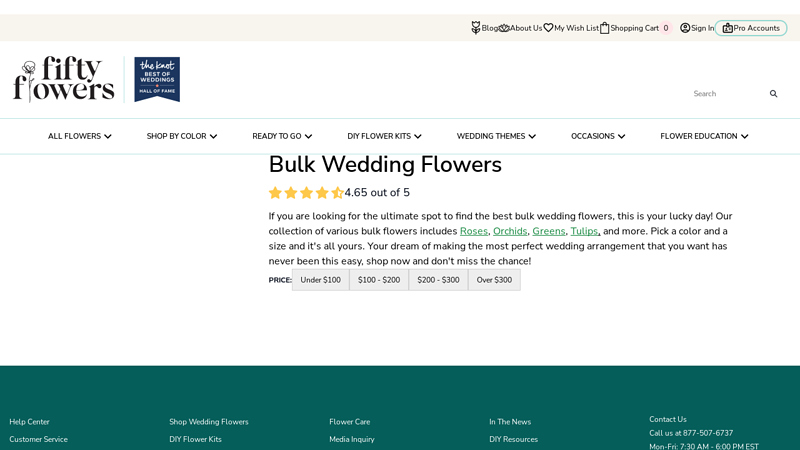Open DIY Resources footer link

click(513, 439)
